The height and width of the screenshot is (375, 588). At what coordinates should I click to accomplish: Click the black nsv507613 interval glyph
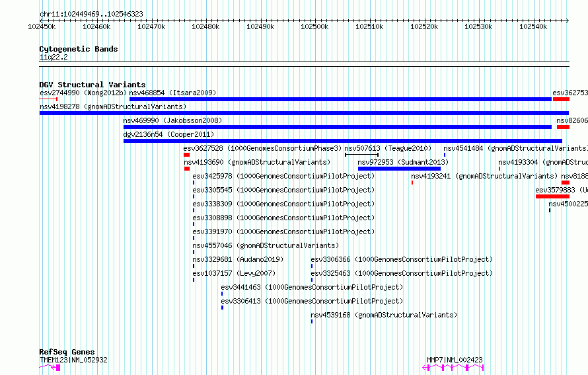pos(361,155)
